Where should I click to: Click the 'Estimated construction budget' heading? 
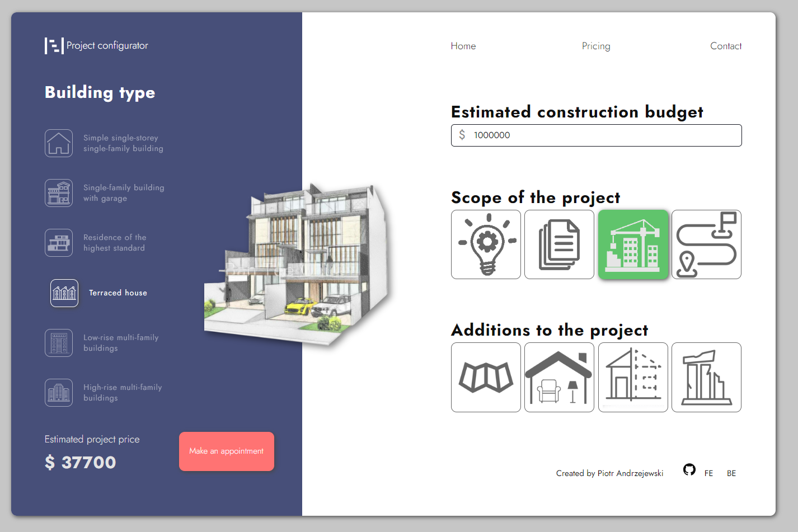tap(577, 112)
